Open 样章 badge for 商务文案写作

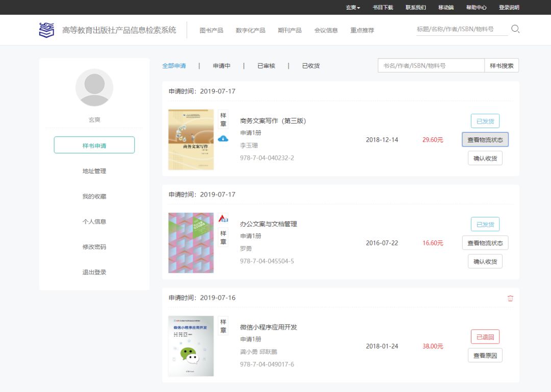click(x=223, y=120)
